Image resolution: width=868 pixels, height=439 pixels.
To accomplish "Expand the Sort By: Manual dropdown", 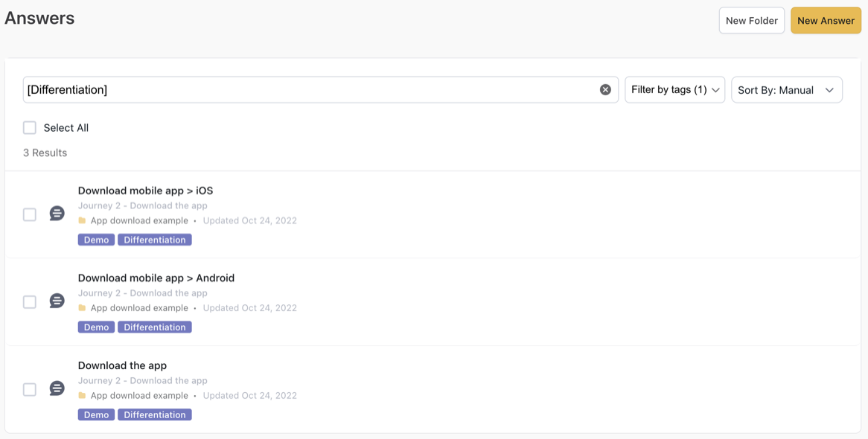I will [786, 90].
